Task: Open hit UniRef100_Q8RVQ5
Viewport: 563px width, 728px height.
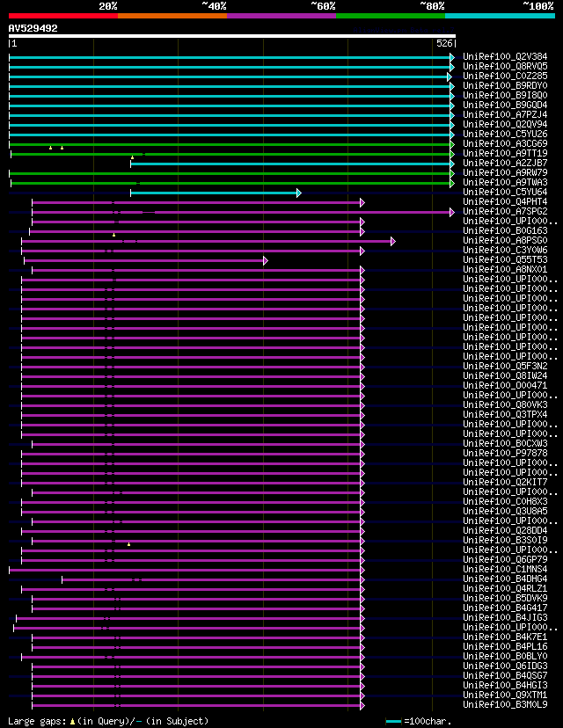Action: [x=505, y=67]
